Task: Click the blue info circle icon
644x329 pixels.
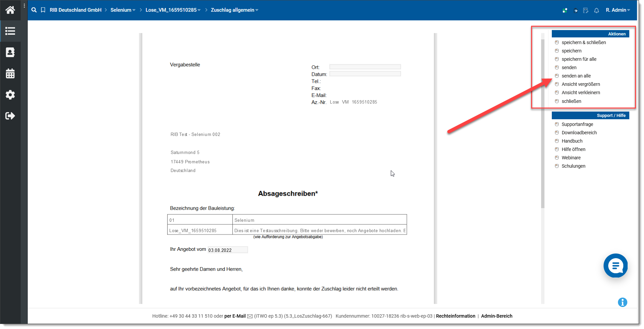Action: pos(622,302)
